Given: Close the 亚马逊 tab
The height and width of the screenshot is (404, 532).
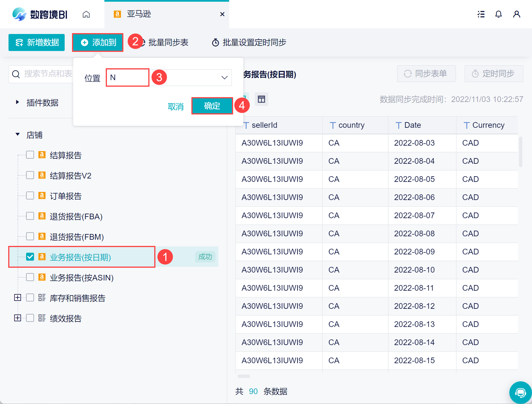Looking at the screenshot, I should pos(222,14).
